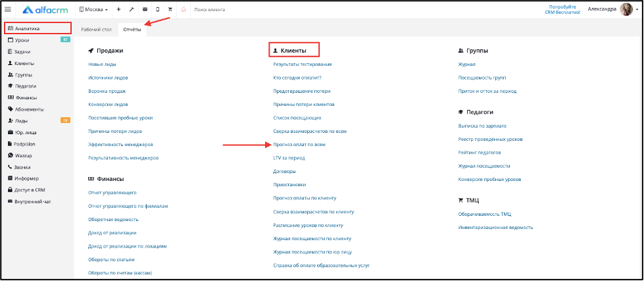Open the Рейтинг педагогов report
Image resolution: width=644 pixels, height=281 pixels.
click(x=480, y=153)
